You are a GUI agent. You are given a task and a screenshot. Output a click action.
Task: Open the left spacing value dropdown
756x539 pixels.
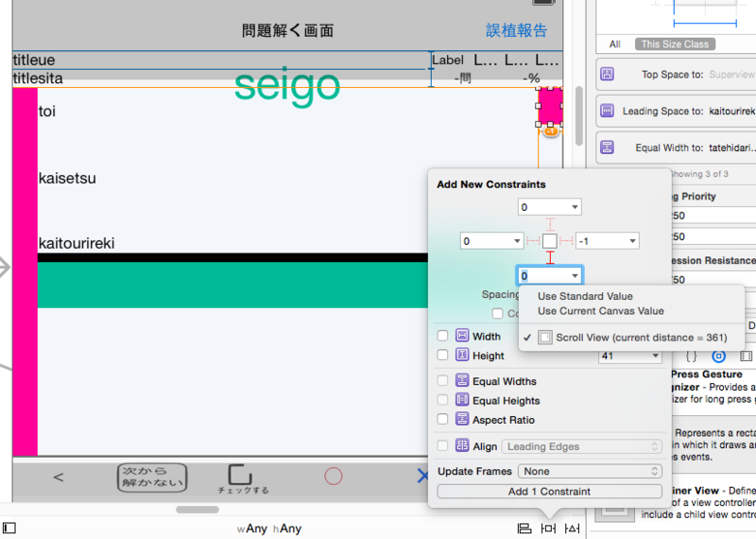click(517, 240)
